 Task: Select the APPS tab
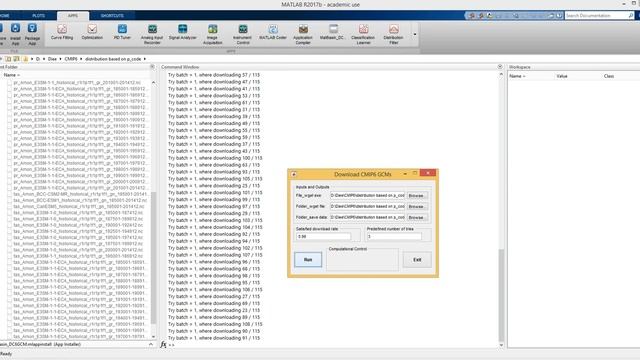tap(73, 16)
